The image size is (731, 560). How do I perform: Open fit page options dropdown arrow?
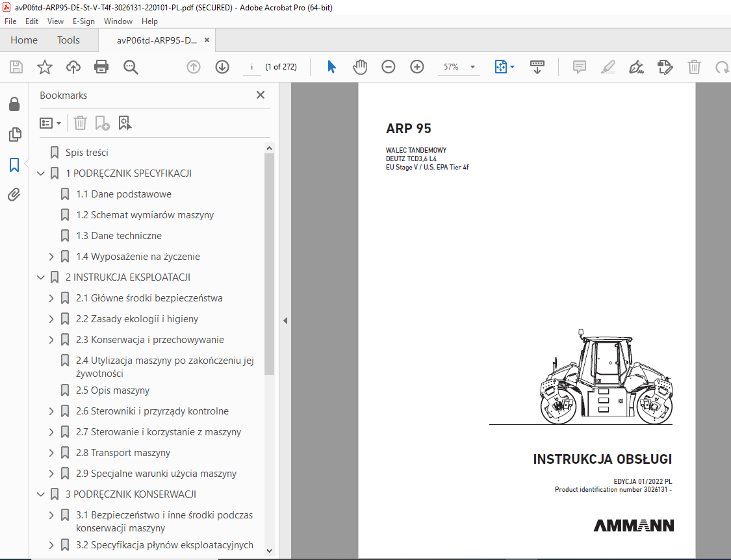pyautogui.click(x=513, y=67)
